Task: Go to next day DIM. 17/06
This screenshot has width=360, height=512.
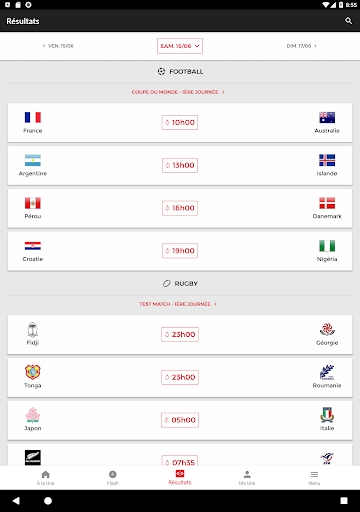Action: 302,46
